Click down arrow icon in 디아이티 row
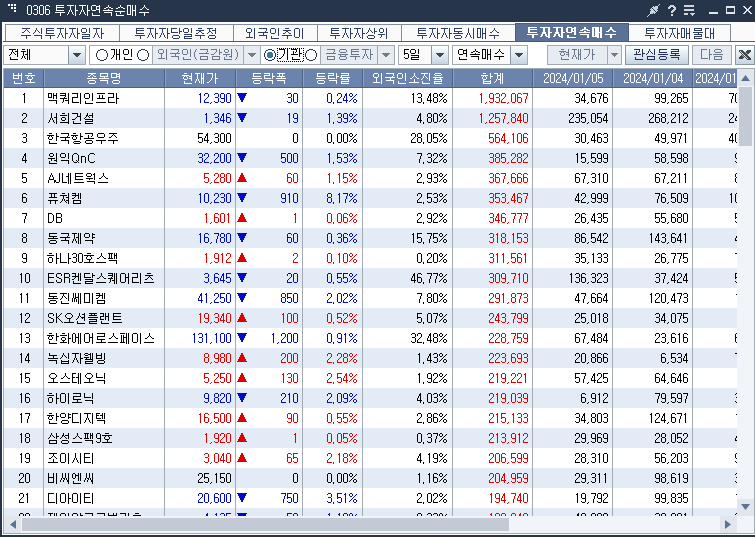 coord(242,498)
